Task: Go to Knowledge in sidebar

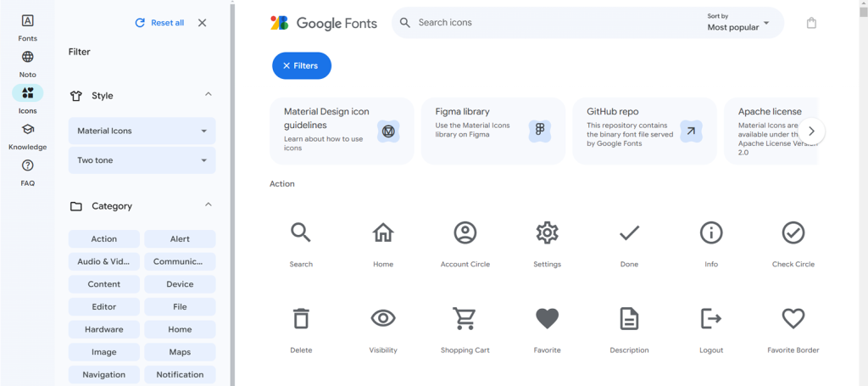Action: (x=28, y=137)
